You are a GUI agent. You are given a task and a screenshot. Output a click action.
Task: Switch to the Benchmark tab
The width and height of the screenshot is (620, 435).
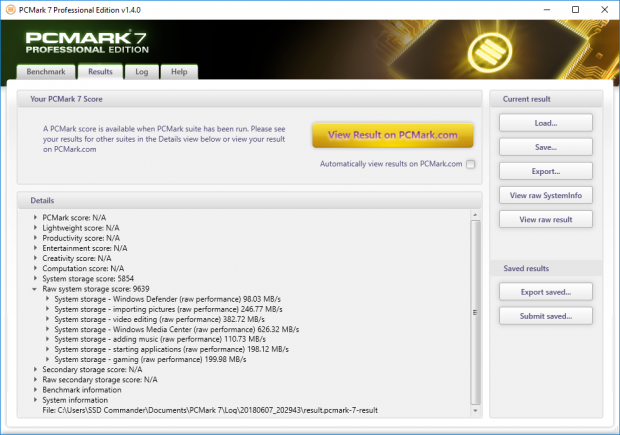tap(46, 72)
